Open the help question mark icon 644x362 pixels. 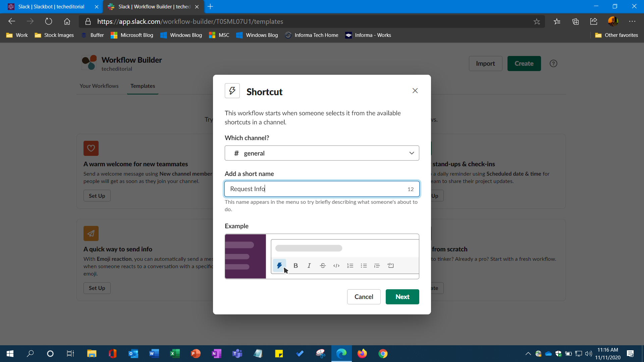click(x=553, y=63)
